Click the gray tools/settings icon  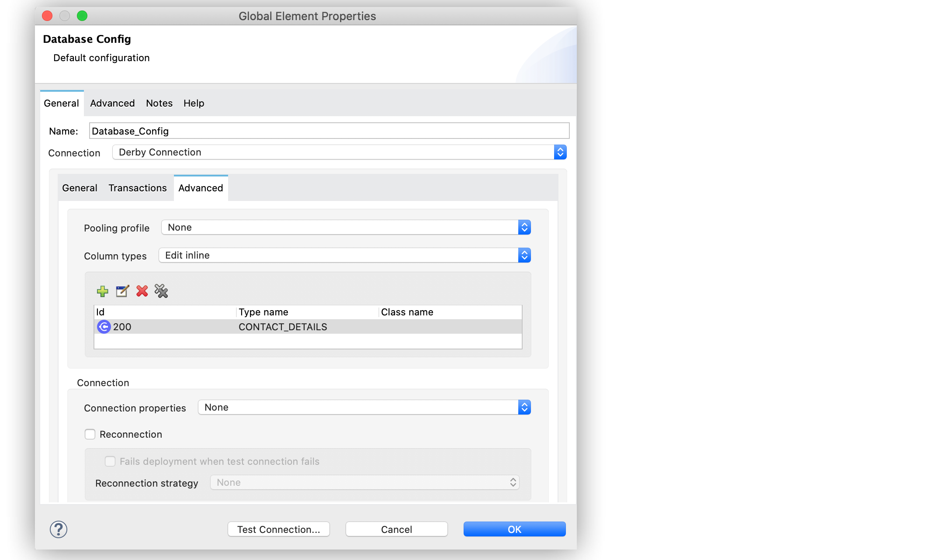[x=161, y=291]
